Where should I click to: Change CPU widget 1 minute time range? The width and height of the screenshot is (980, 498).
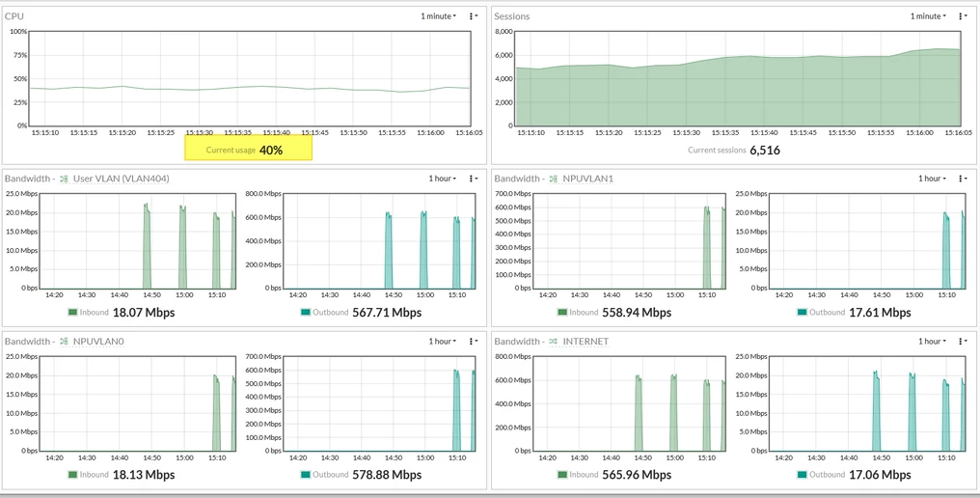tap(438, 15)
